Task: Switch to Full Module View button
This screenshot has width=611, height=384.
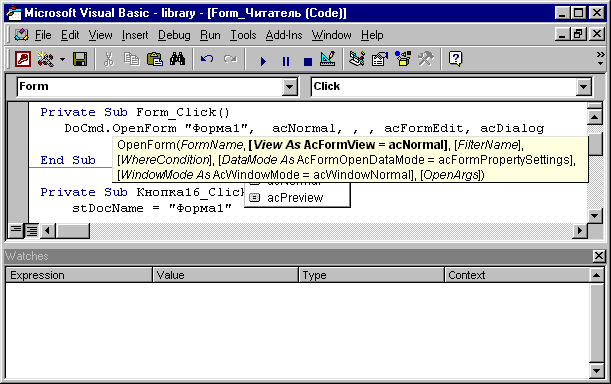Action: pyautogui.click(x=31, y=230)
